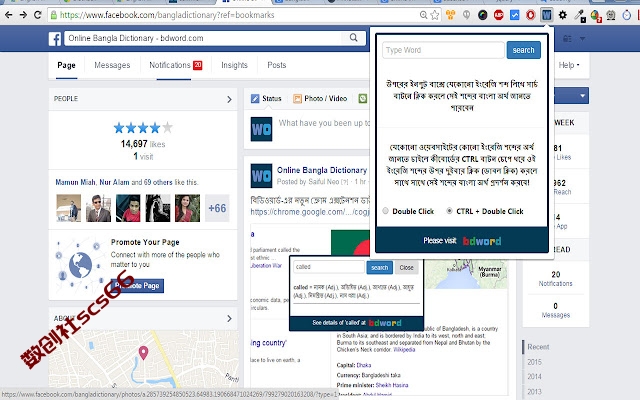Viewport: 640px width, 400px height.
Task: Click the browser address bar URL
Action: click(167, 15)
